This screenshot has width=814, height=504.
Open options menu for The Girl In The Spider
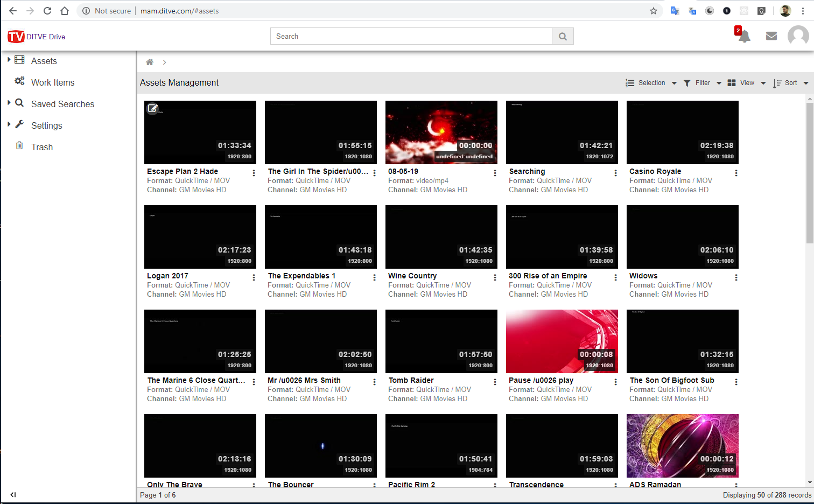click(374, 173)
